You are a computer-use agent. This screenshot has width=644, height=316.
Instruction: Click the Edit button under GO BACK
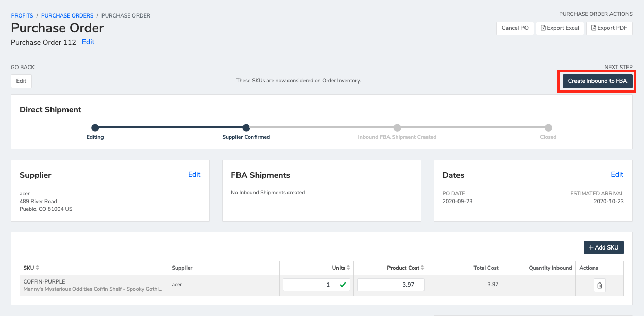(x=21, y=81)
